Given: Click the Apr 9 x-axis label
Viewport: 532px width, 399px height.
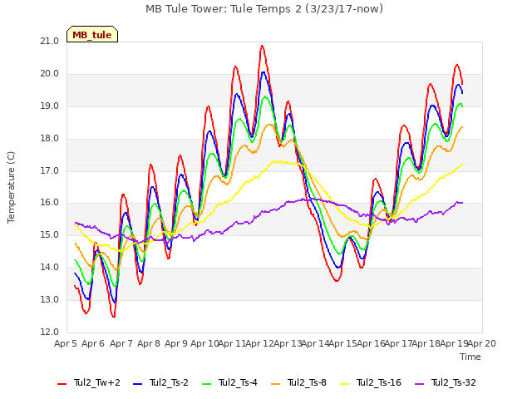Looking at the screenshot, I should [x=176, y=343].
